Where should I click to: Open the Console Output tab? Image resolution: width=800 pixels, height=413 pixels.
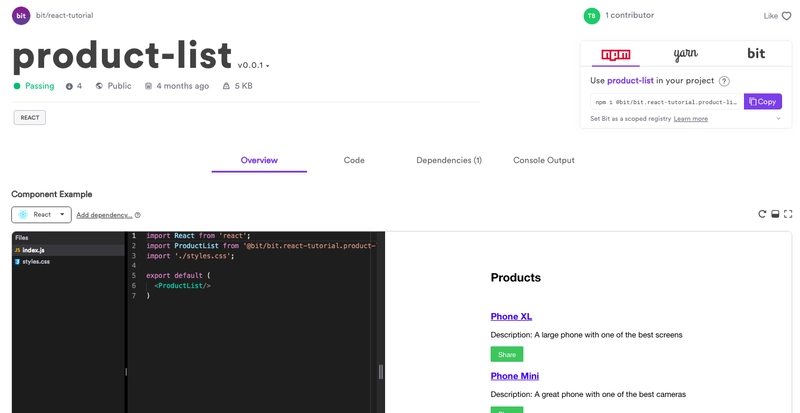click(544, 160)
